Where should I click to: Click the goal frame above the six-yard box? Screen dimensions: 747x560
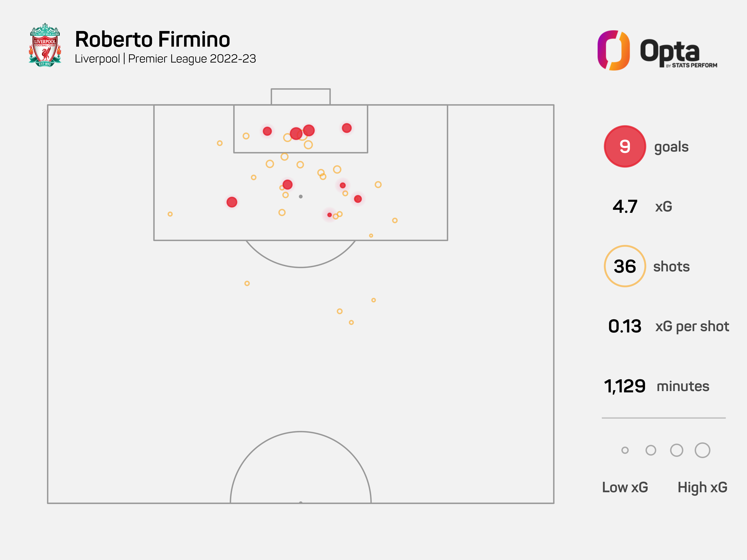[300, 97]
